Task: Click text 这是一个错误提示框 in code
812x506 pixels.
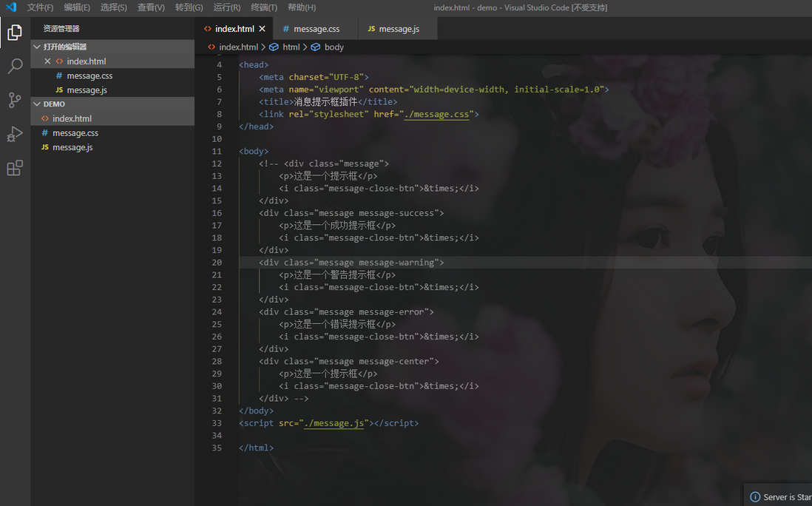Action: point(334,324)
